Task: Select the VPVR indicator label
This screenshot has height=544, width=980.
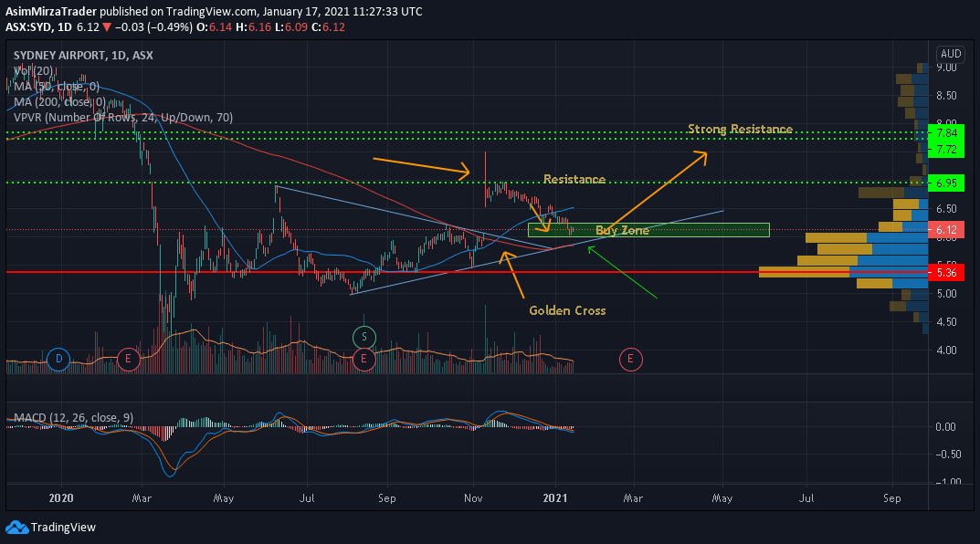Action: (x=123, y=118)
